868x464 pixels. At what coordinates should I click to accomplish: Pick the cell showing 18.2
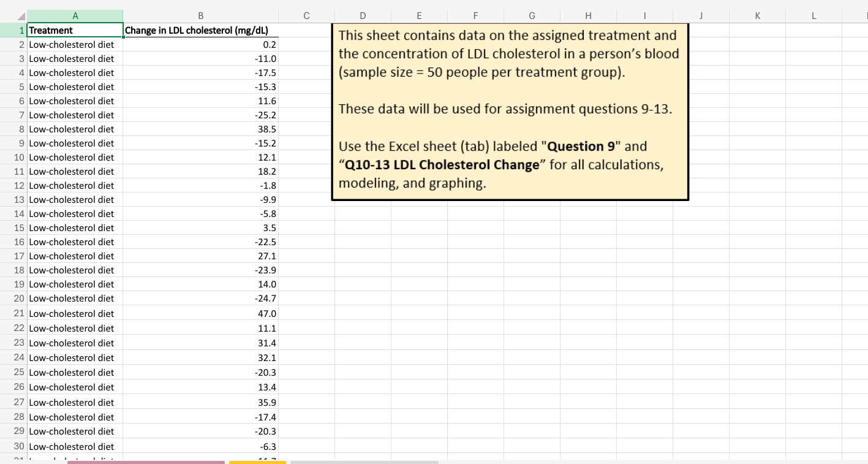click(200, 172)
